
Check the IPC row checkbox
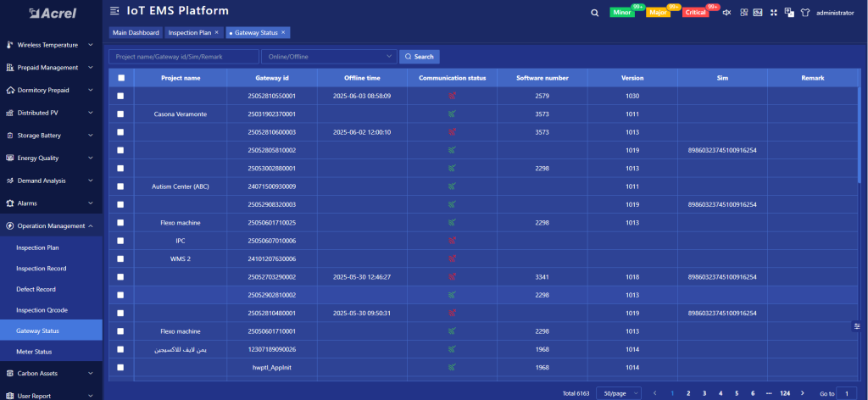click(120, 241)
